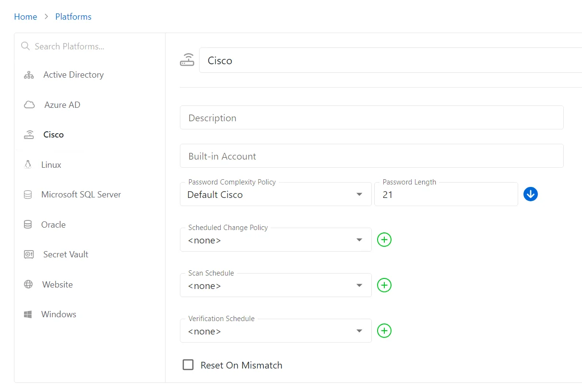Click the Cisco router icon in sidebar

tap(29, 135)
